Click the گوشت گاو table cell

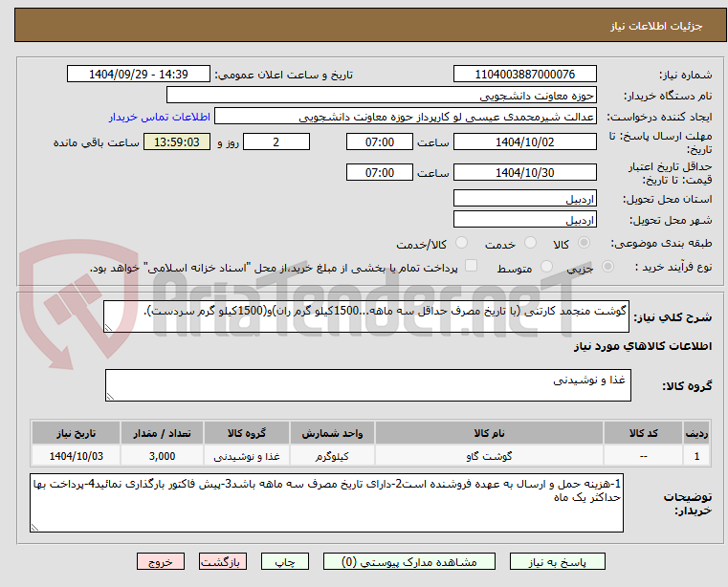[x=489, y=456]
